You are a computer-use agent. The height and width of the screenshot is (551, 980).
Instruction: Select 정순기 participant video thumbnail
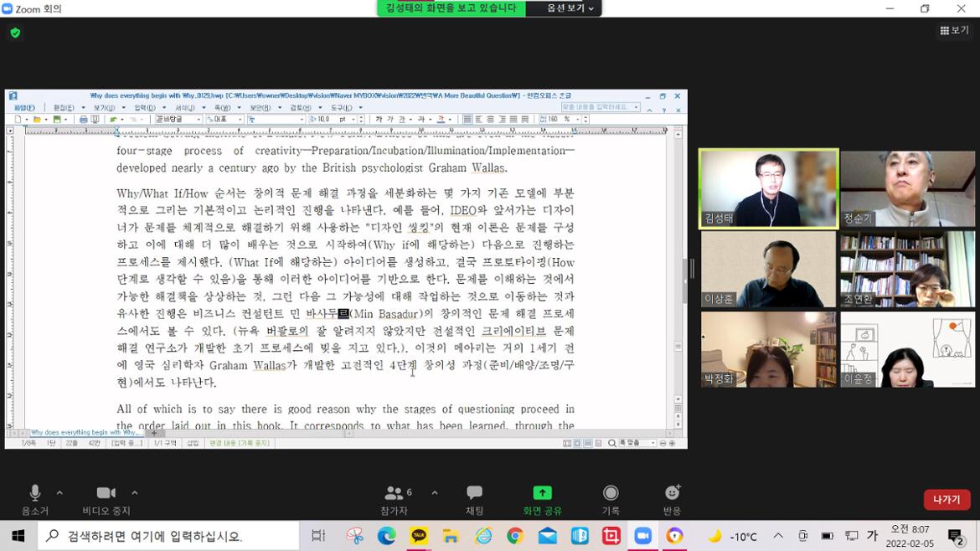907,188
